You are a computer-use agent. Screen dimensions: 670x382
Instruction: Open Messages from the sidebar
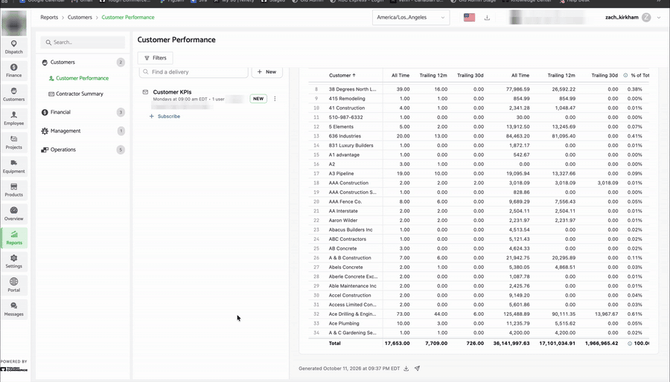pos(14,309)
